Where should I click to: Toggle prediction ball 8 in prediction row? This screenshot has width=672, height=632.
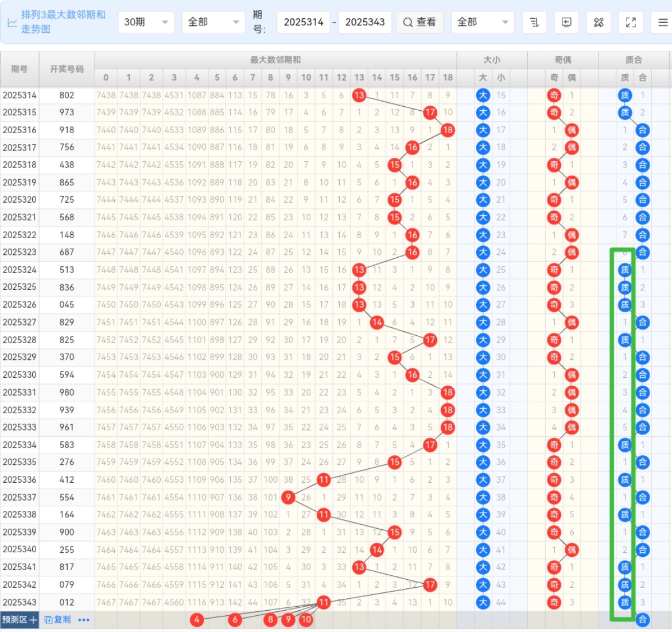(x=270, y=620)
